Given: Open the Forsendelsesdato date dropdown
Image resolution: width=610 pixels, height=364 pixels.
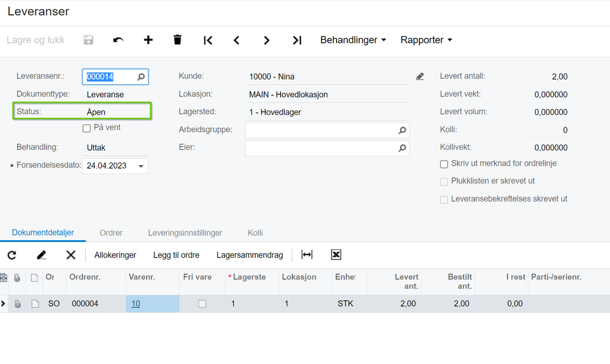Looking at the screenshot, I should (141, 166).
